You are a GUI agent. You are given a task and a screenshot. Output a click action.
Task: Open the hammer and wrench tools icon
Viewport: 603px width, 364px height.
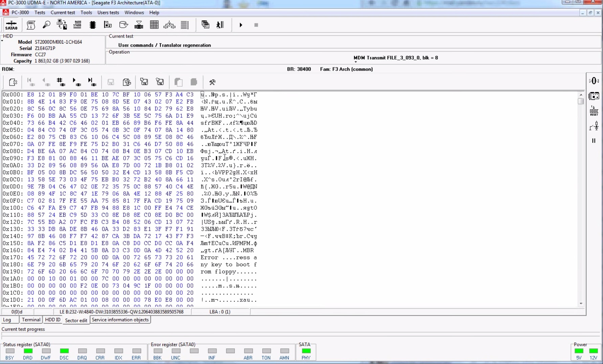pos(213,82)
